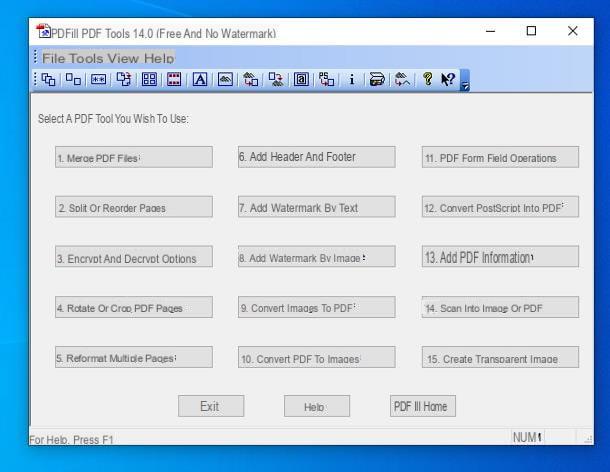610x472 pixels.
Task: Click the Encrypt/Decrypt asterisks toolbar icon
Action: coord(98,79)
